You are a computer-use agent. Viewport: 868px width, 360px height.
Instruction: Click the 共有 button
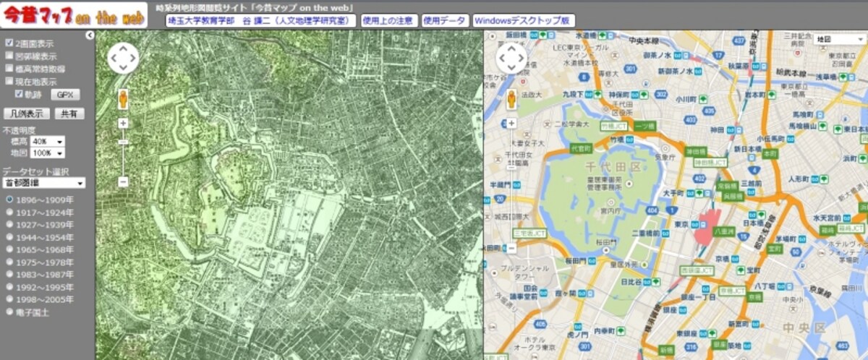pyautogui.click(x=69, y=113)
